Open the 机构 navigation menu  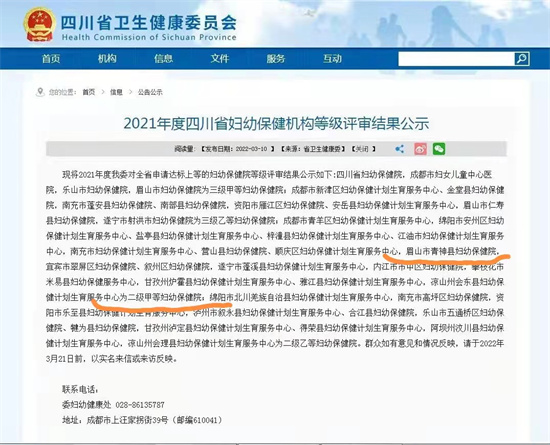[x=107, y=59]
